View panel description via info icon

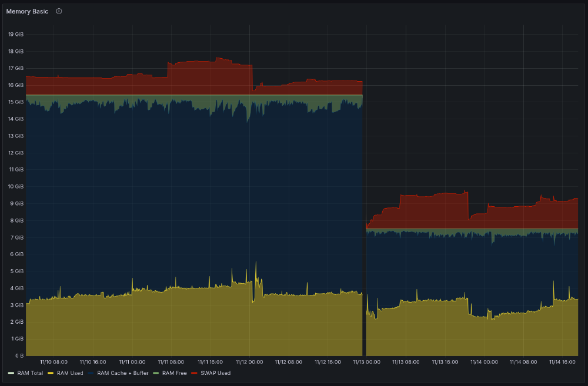(58, 11)
